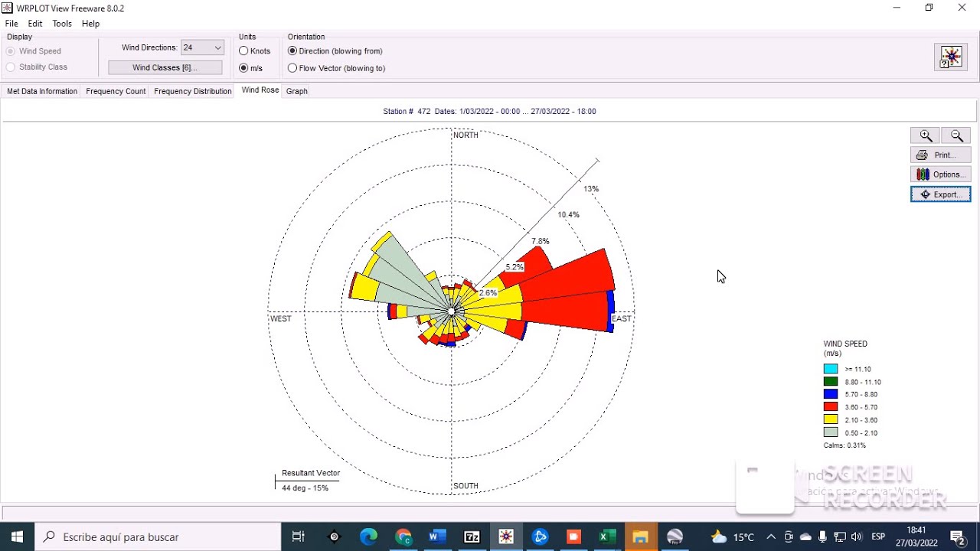Click the Windows taskbar search box
Image resolution: width=980 pixels, height=551 pixels.
tap(158, 536)
